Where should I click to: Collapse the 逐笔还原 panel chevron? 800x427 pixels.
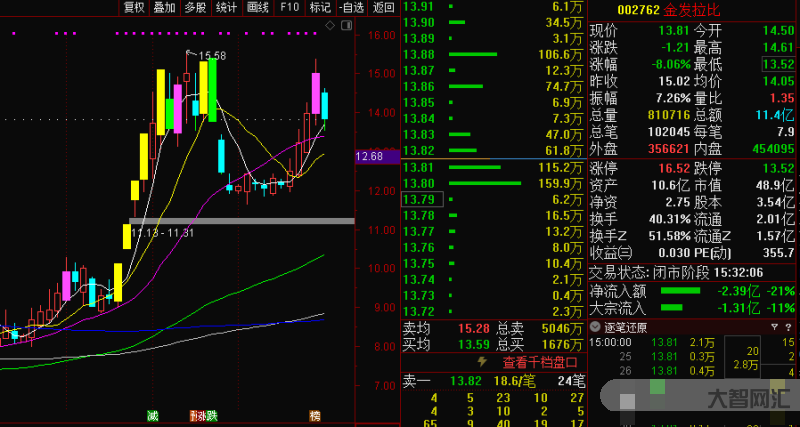(x=595, y=326)
